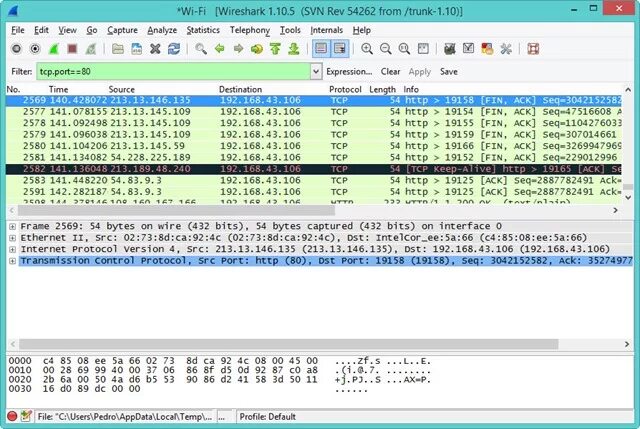640x429 pixels.
Task: Select packet 2580 from 213.13.145.59
Action: point(313,146)
